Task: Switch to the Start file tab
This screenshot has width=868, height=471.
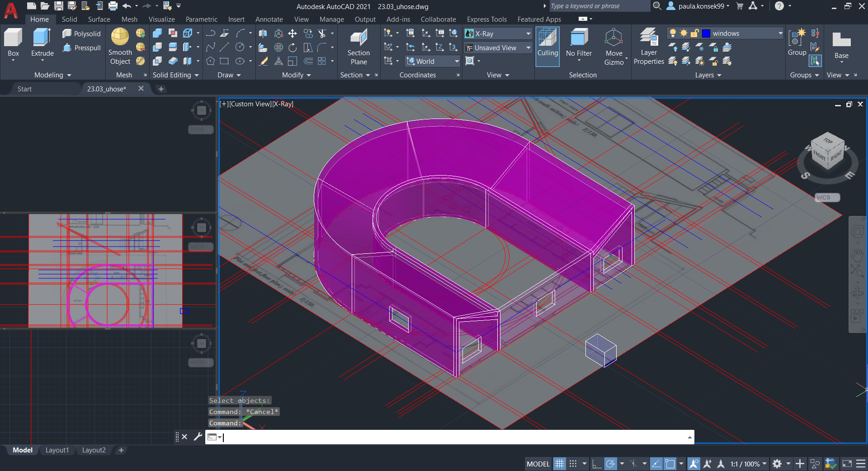Action: pos(24,89)
